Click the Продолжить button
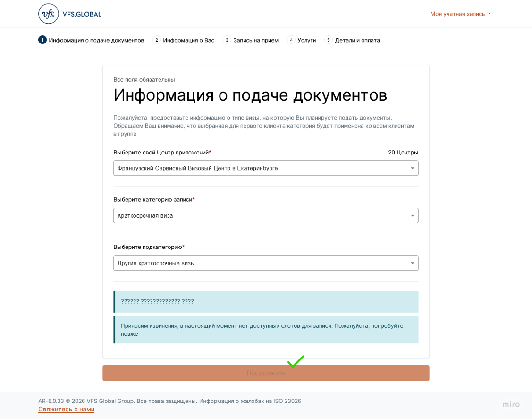532x419 pixels. click(266, 373)
